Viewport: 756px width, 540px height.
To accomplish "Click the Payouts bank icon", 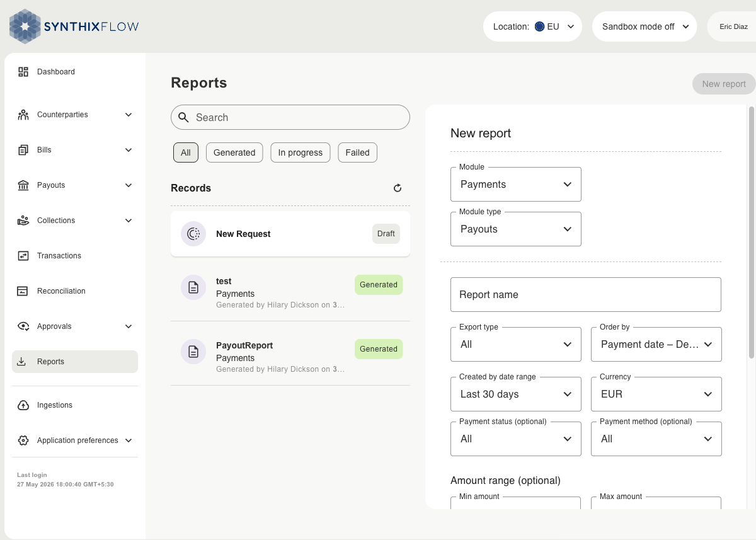I will pos(23,185).
